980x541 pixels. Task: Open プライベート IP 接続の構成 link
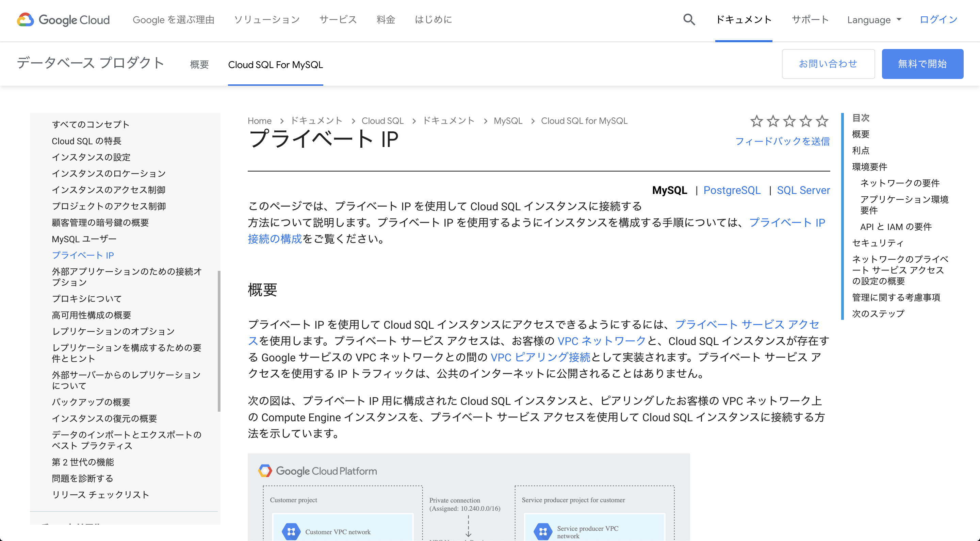787,223
